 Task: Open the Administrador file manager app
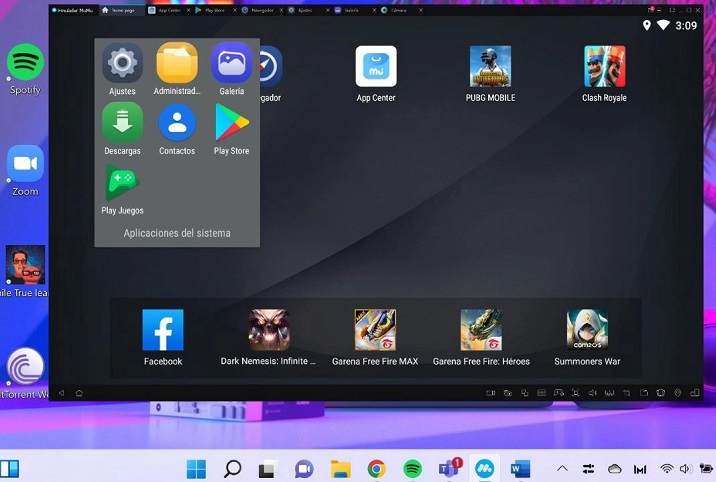click(x=177, y=68)
